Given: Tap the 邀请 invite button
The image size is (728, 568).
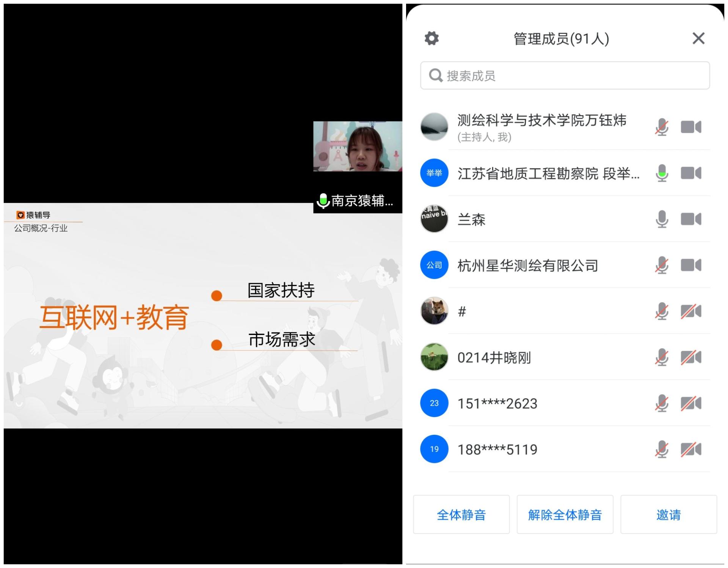Looking at the screenshot, I should point(668,515).
